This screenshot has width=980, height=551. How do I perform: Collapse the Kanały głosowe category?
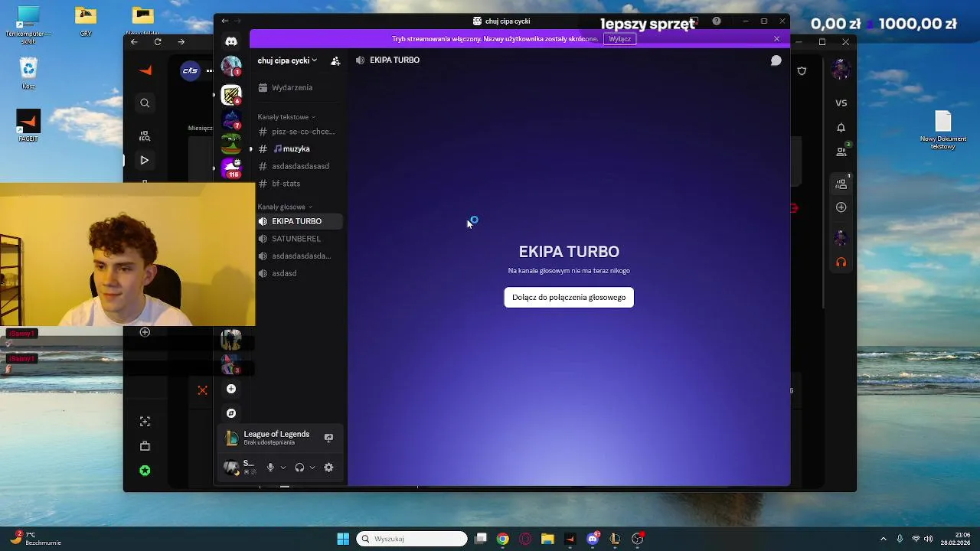pos(285,207)
